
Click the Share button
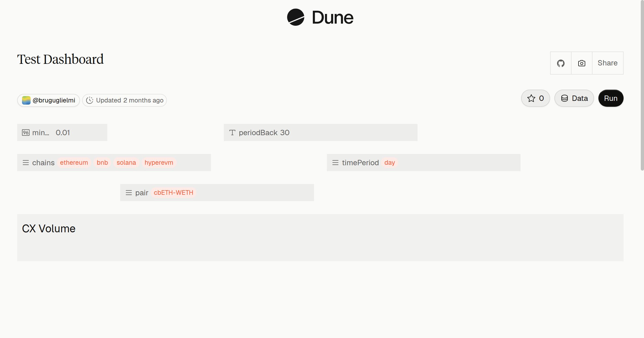tap(608, 63)
